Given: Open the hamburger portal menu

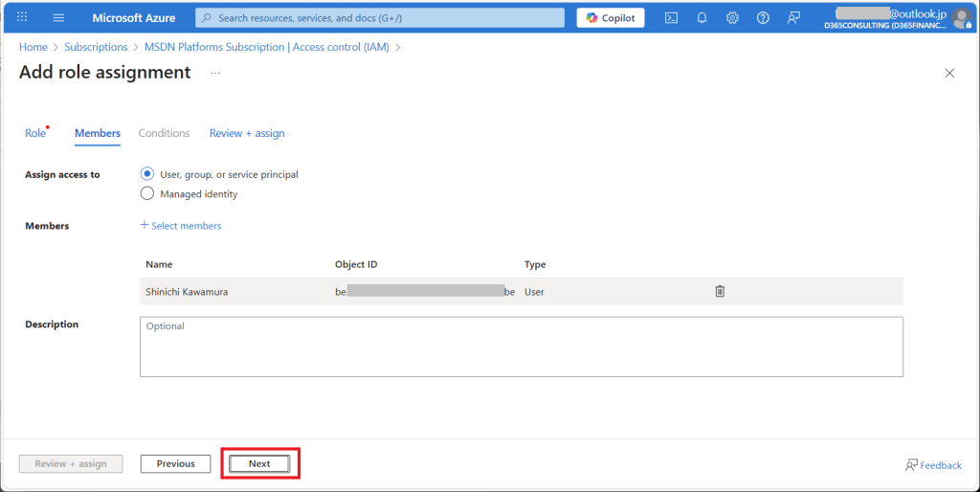Looking at the screenshot, I should (x=58, y=17).
